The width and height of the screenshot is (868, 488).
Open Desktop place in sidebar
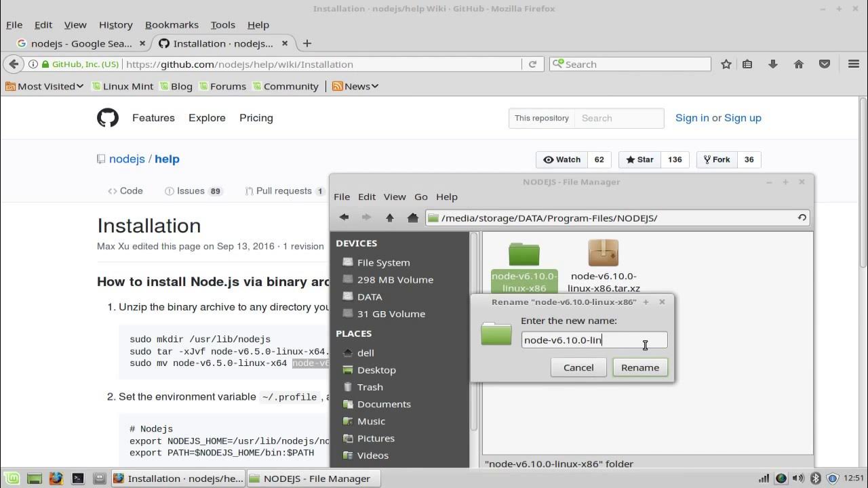(x=376, y=370)
